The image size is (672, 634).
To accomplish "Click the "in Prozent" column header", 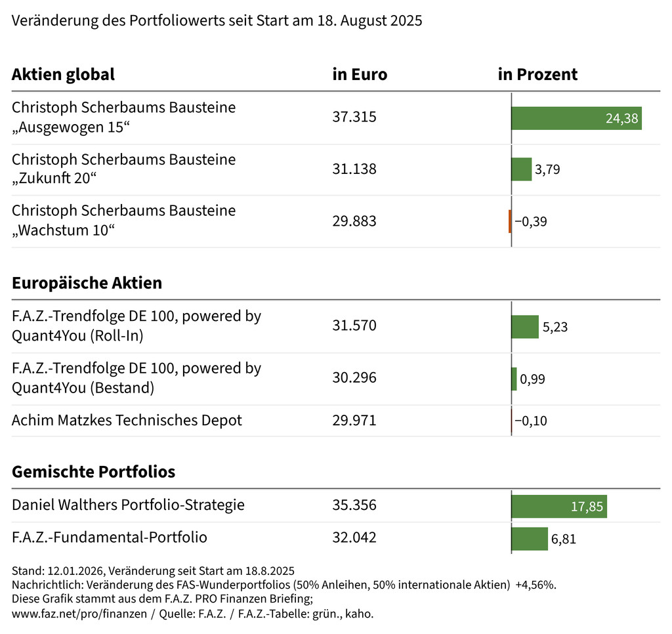I will pos(537,74).
